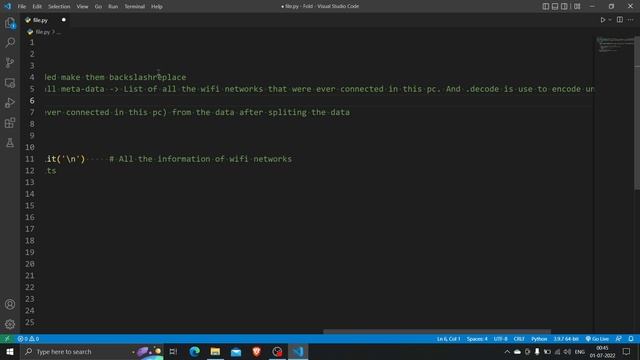Open the Customize Layout control
The width and height of the screenshot is (640, 360).
[577, 7]
